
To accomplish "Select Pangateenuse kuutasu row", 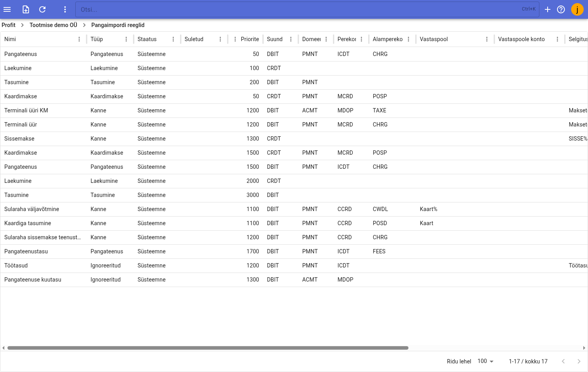I will 294,280.
